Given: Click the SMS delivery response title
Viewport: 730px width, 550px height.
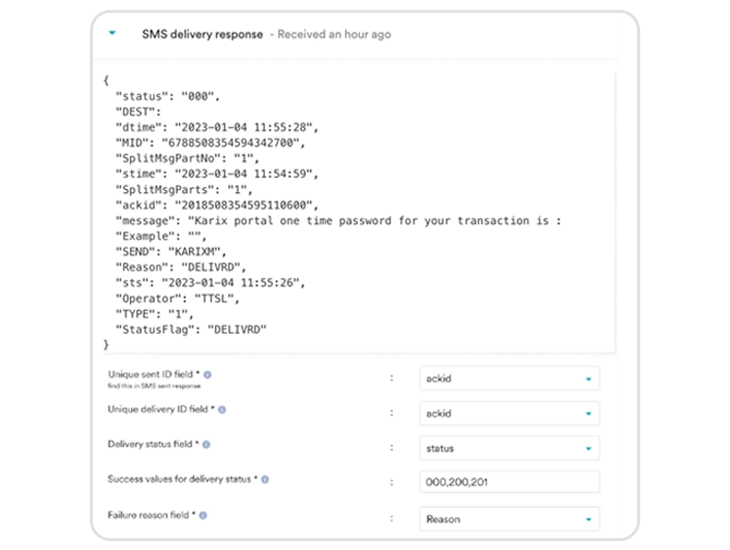Looking at the screenshot, I should 203,34.
